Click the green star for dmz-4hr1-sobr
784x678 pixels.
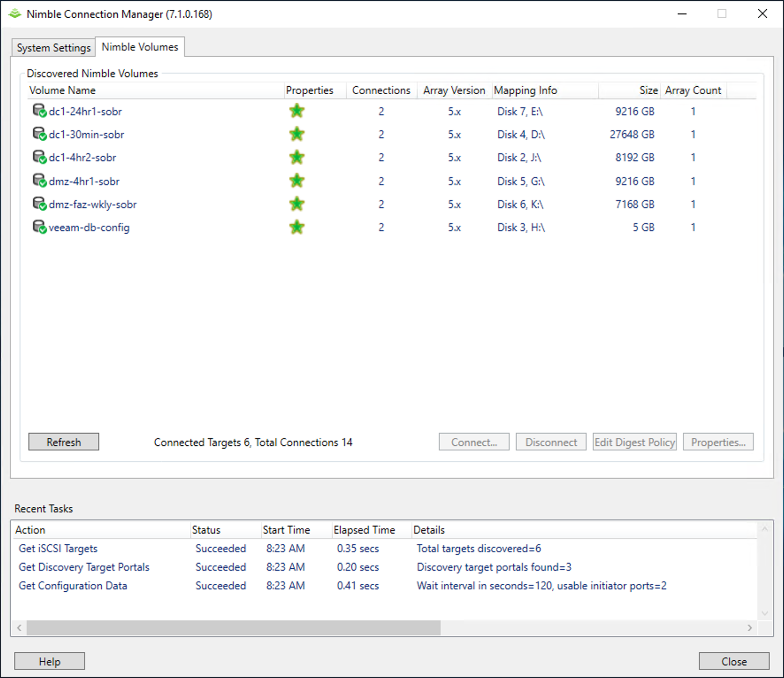point(297,181)
